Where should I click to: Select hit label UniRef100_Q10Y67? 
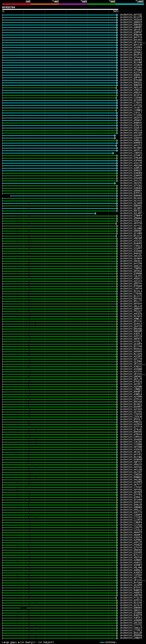(x=131, y=50)
